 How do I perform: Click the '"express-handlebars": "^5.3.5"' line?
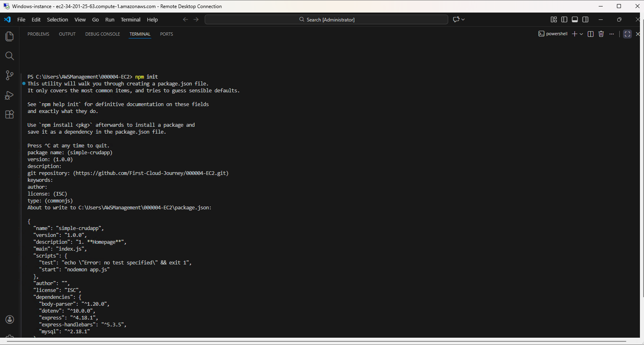click(x=83, y=325)
